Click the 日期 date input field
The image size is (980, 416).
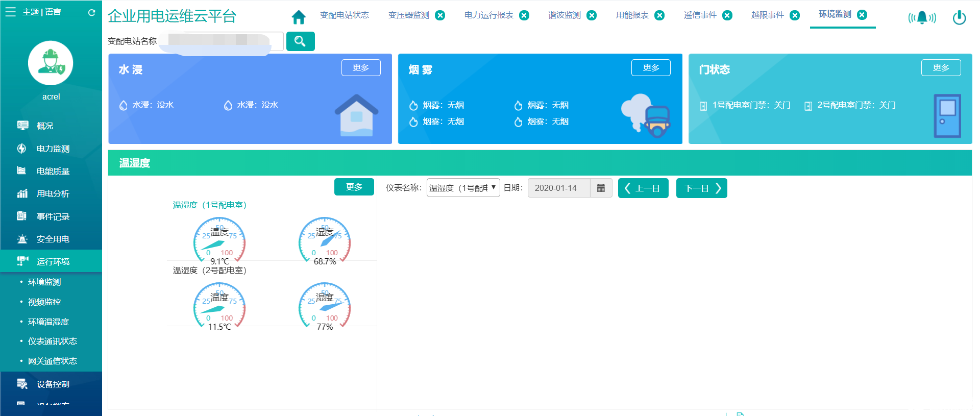(x=559, y=188)
